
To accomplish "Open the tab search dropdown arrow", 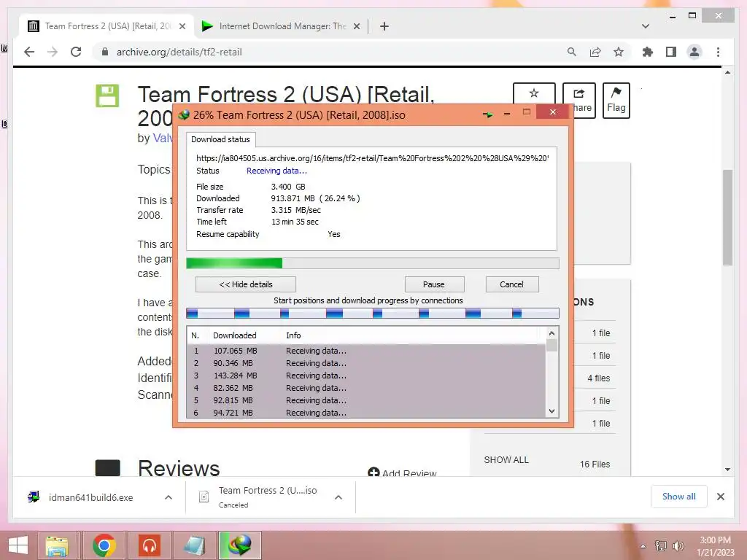I will [x=646, y=26].
